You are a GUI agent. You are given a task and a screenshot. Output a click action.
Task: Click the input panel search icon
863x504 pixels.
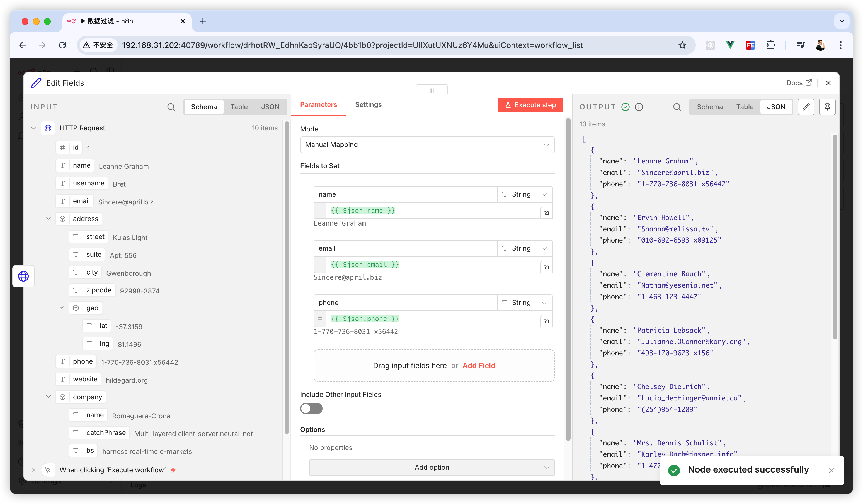[171, 107]
